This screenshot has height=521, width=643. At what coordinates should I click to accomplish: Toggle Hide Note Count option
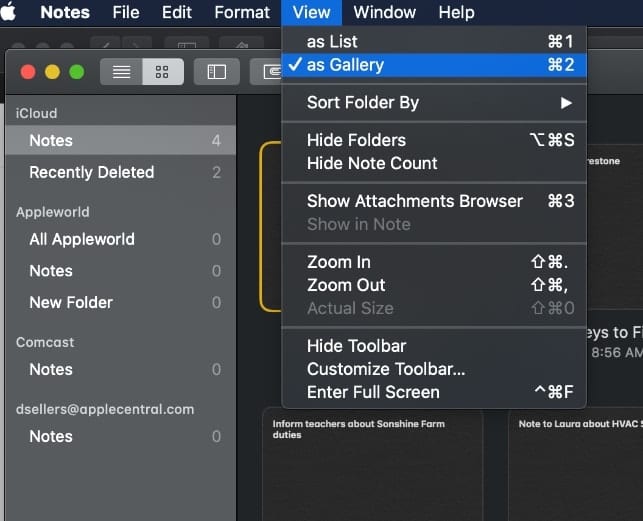pyautogui.click(x=372, y=163)
